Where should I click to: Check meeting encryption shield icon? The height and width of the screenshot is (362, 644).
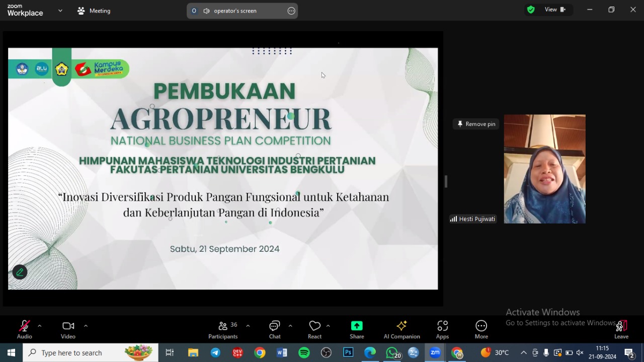[x=531, y=10]
